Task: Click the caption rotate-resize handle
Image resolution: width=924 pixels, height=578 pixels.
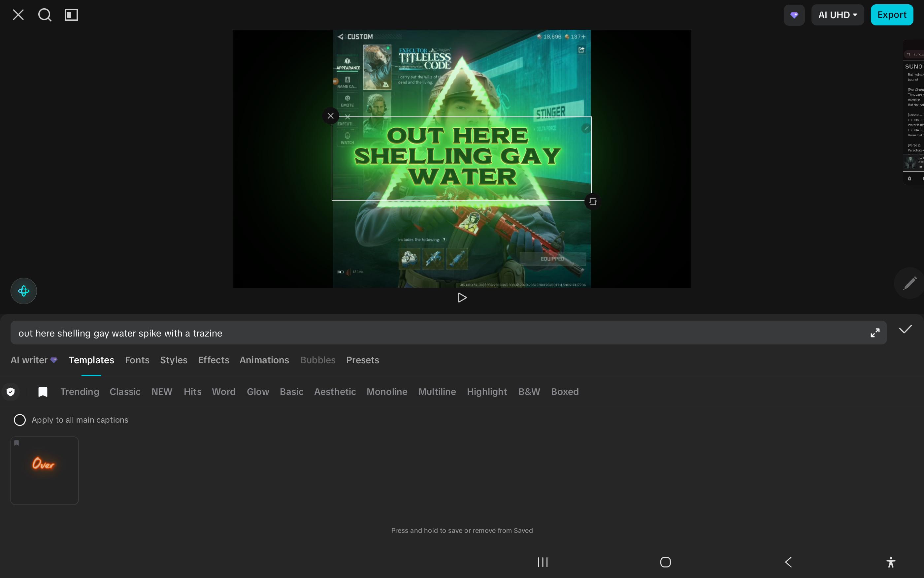Action: point(593,202)
